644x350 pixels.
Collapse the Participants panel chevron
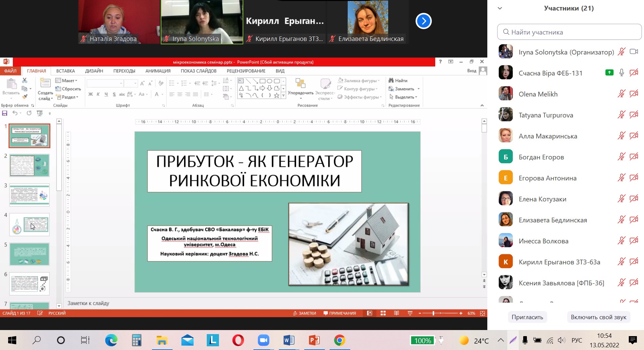(x=499, y=8)
